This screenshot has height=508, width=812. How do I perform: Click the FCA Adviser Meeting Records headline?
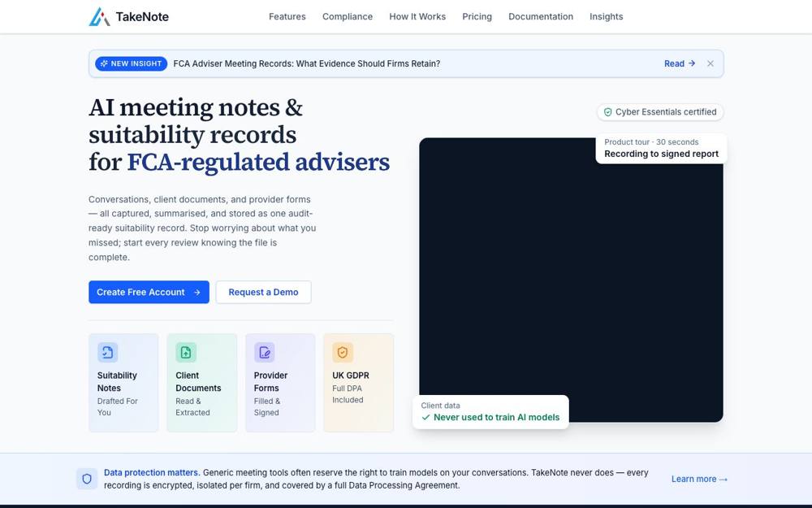307,63
